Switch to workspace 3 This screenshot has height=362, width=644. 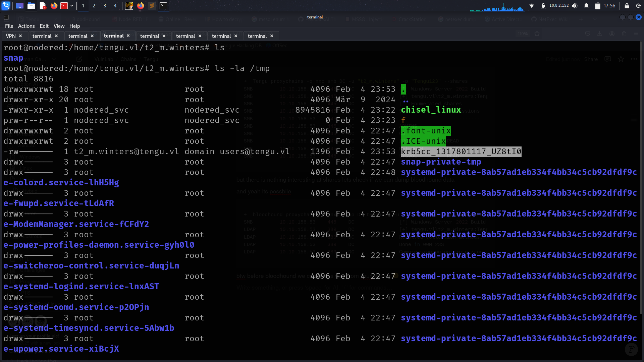tap(105, 6)
